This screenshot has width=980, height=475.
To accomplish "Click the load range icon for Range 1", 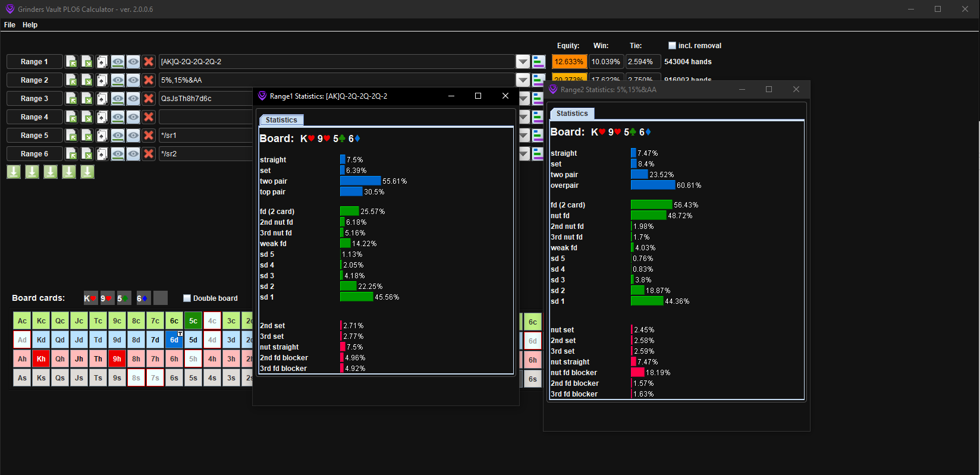I will click(71, 62).
